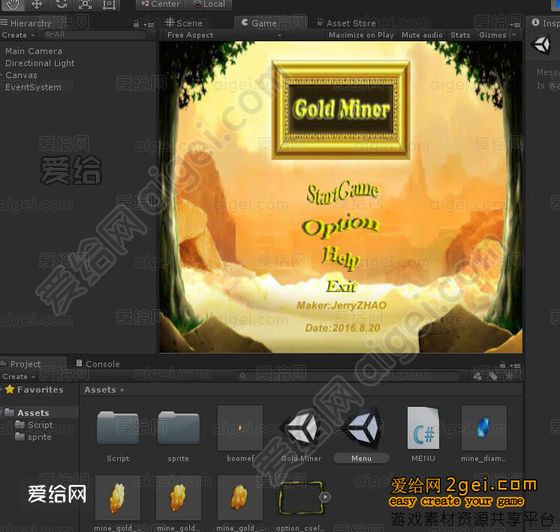Image resolution: width=560 pixels, height=532 pixels.
Task: Open the Hierarchy Create dropdown
Action: pyautogui.click(x=17, y=35)
